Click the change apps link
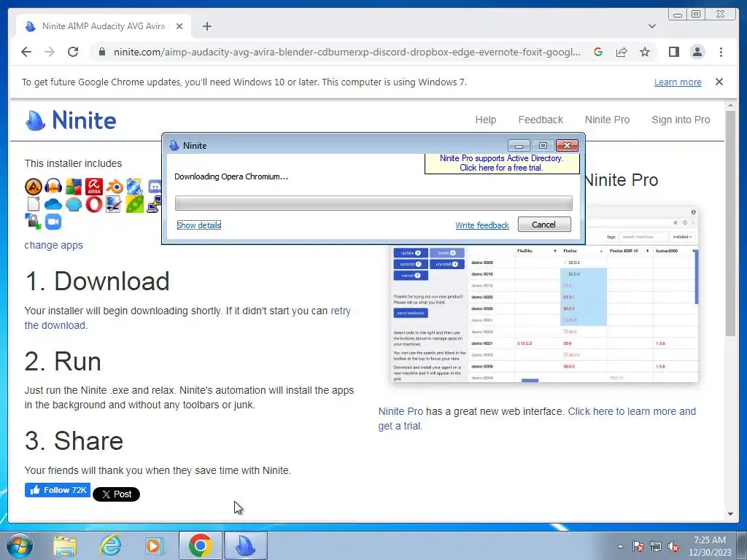Image resolution: width=747 pixels, height=560 pixels. [x=53, y=245]
